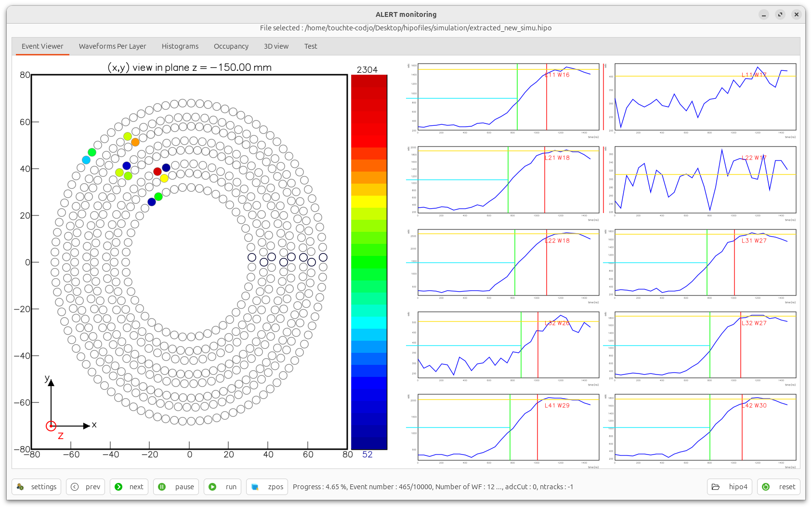The image size is (812, 508).
Task: Click the (x,y) view plane title
Action: (190, 67)
